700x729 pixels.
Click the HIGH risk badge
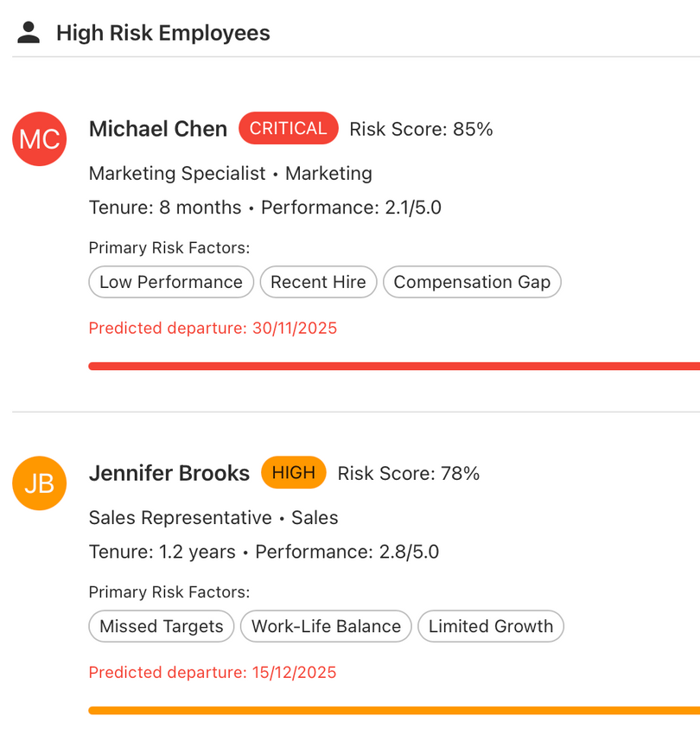coord(293,472)
